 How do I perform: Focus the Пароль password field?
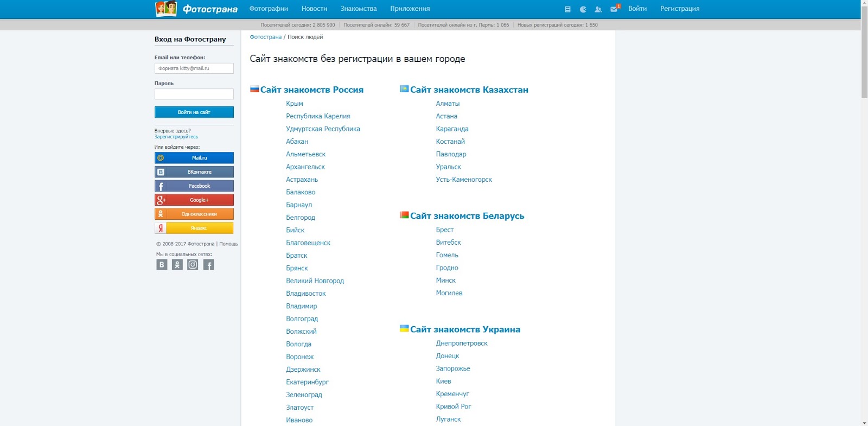coord(194,94)
